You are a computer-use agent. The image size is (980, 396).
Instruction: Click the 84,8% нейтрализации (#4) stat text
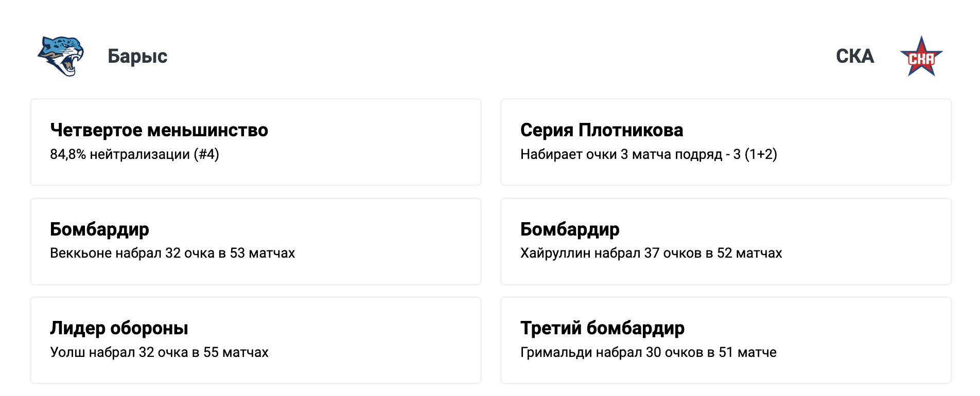pyautogui.click(x=134, y=154)
